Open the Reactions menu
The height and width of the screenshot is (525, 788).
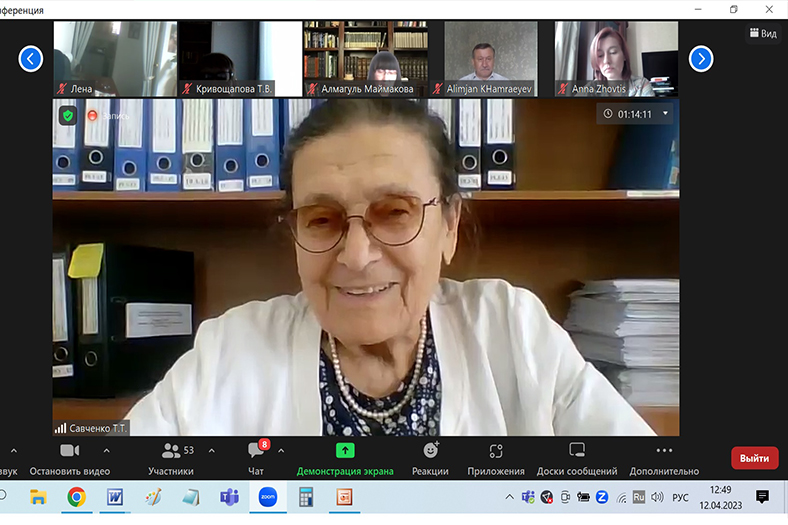[x=430, y=451]
